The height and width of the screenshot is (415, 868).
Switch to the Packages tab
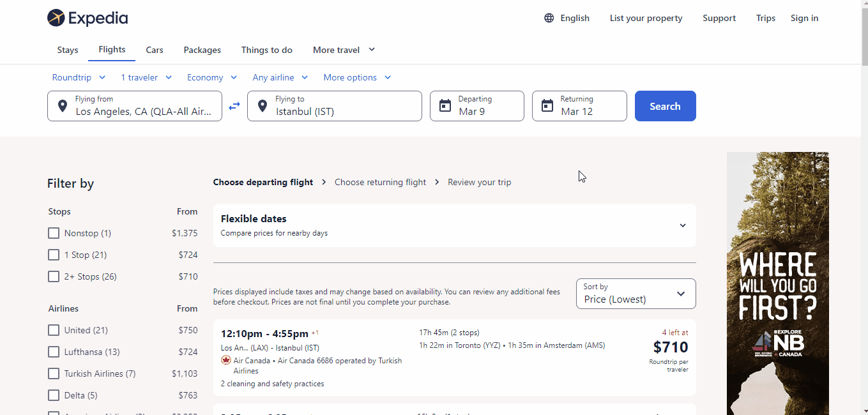pos(202,50)
